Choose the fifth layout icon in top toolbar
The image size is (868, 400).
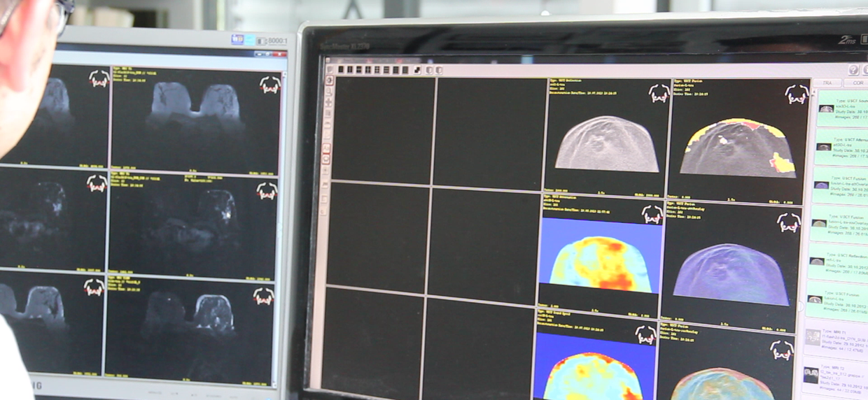point(377,69)
